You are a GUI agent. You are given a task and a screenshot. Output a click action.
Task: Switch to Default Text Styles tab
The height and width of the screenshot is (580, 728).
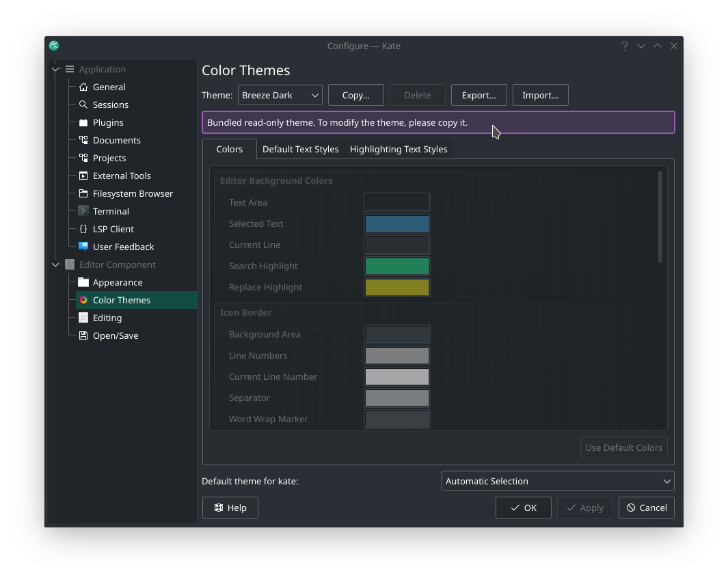(300, 149)
